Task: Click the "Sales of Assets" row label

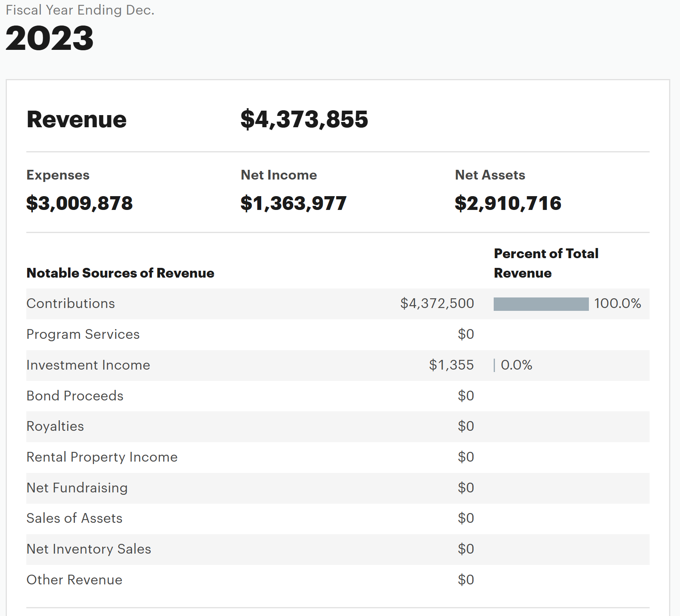Action: coord(75,518)
